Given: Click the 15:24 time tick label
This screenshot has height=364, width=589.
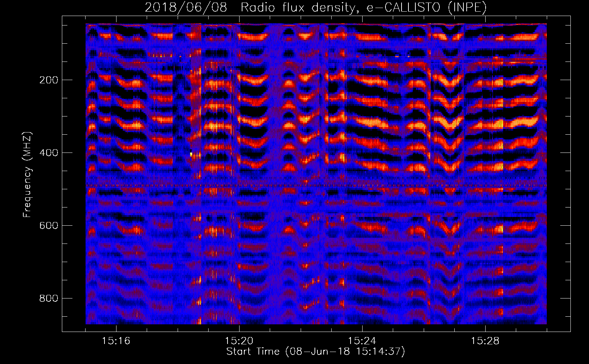Looking at the screenshot, I should coord(362,341).
